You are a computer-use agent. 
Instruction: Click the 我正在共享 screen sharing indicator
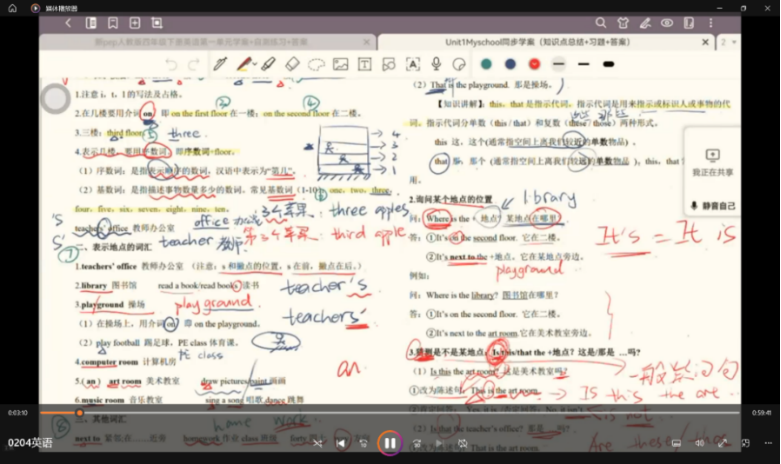[712, 163]
